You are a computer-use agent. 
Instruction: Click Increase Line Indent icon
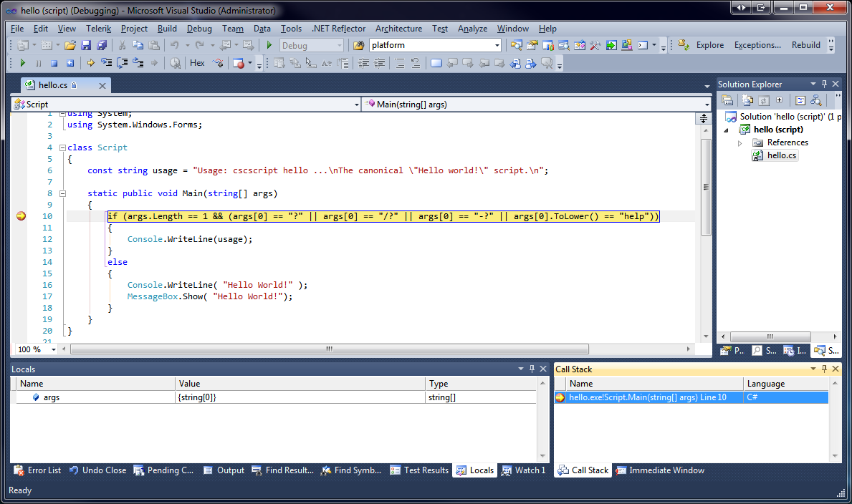click(379, 63)
